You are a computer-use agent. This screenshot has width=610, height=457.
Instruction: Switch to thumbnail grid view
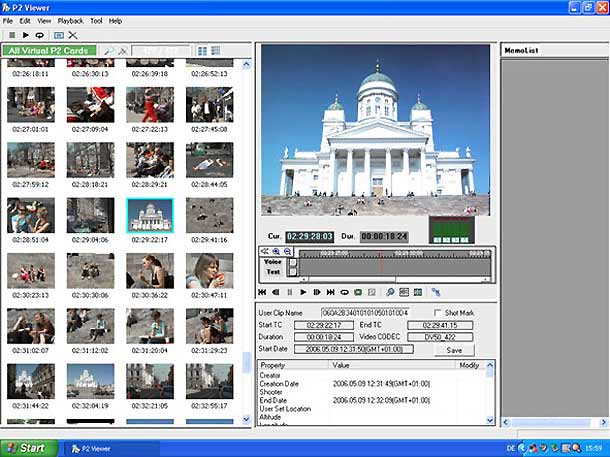coord(203,50)
